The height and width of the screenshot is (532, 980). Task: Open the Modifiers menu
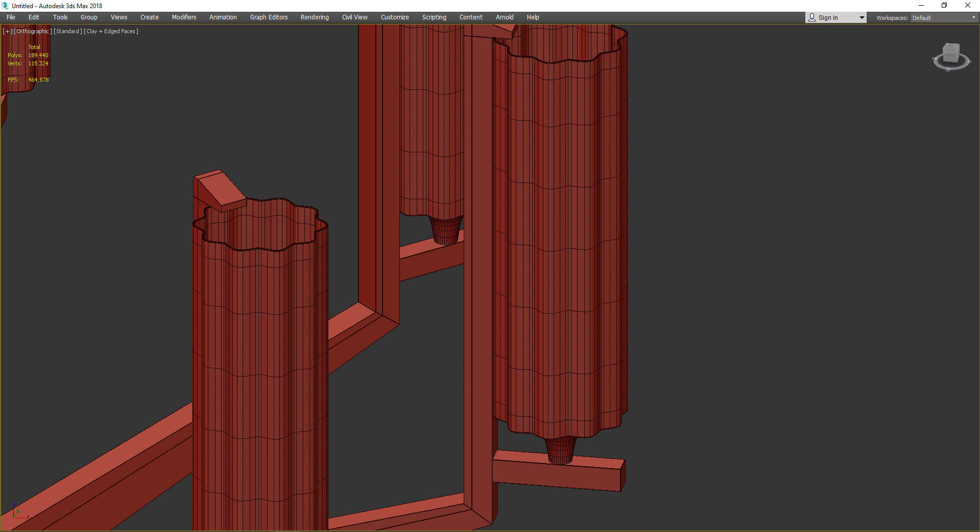tap(184, 17)
